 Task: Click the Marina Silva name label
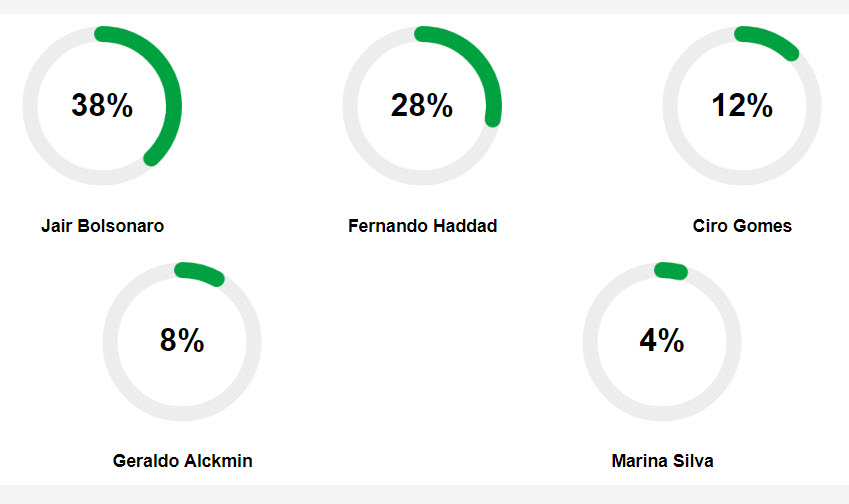pos(662,461)
